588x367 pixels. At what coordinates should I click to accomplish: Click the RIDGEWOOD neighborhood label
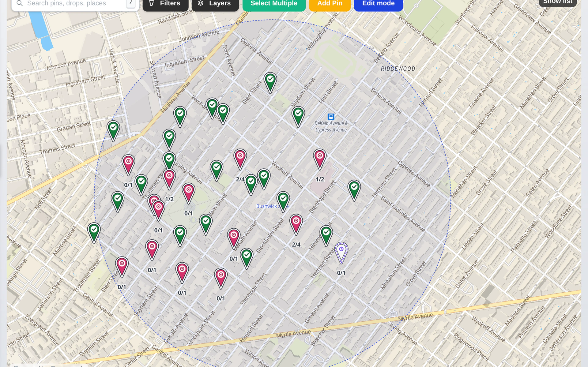[398, 69]
